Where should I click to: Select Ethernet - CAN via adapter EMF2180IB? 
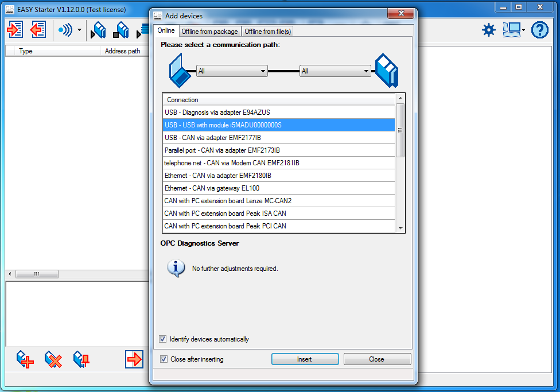coord(279,176)
